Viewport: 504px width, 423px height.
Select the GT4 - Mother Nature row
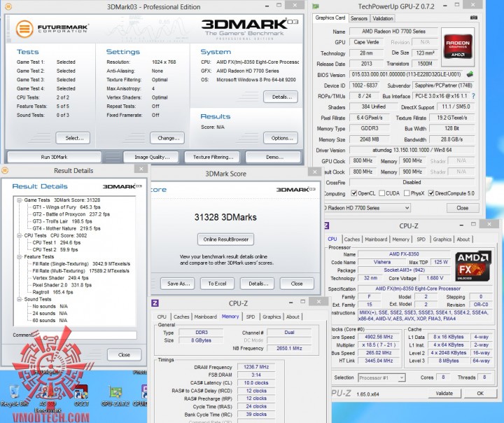[x=66, y=228]
